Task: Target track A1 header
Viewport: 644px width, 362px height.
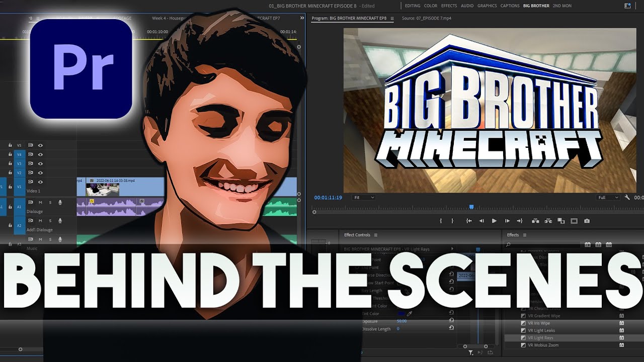Action: pyautogui.click(x=19, y=207)
